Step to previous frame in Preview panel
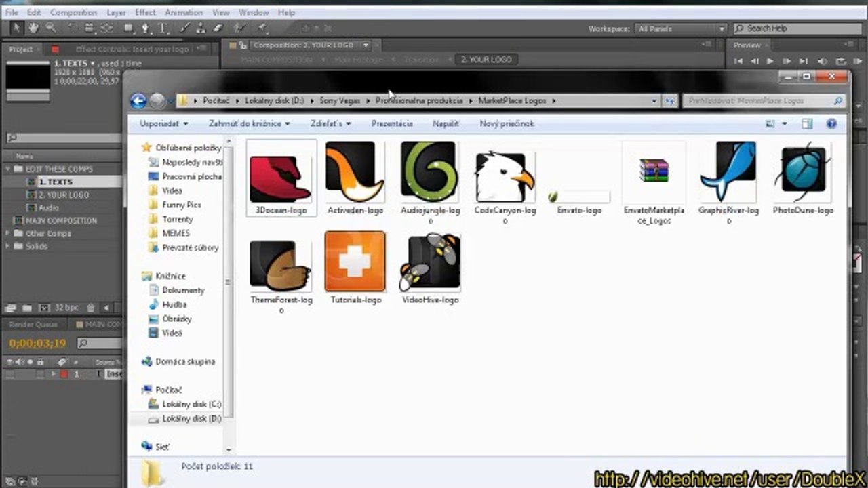The width and height of the screenshot is (868, 488). pyautogui.click(x=754, y=61)
